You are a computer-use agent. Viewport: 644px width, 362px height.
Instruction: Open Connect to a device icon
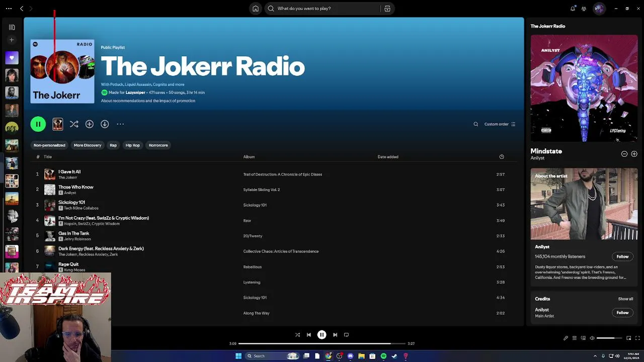pyautogui.click(x=584, y=338)
